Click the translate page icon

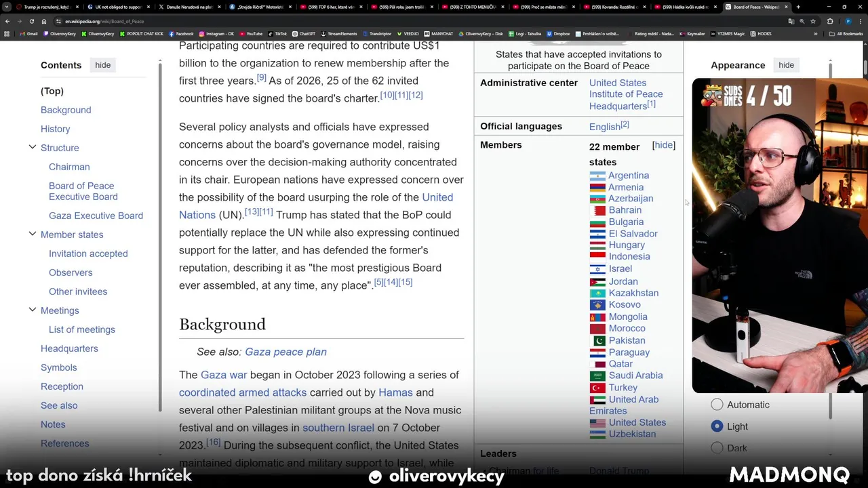pyautogui.click(x=790, y=21)
